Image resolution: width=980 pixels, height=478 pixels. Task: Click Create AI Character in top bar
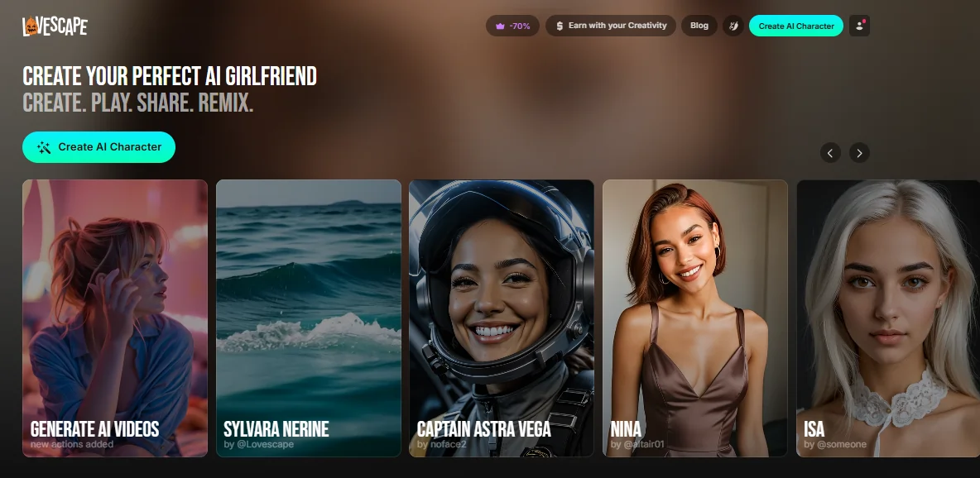[x=795, y=26]
